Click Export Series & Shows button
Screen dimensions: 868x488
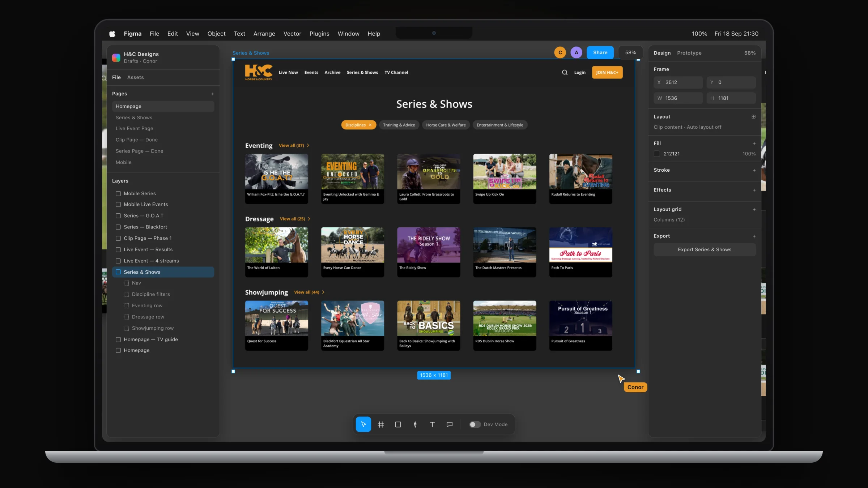(x=704, y=250)
